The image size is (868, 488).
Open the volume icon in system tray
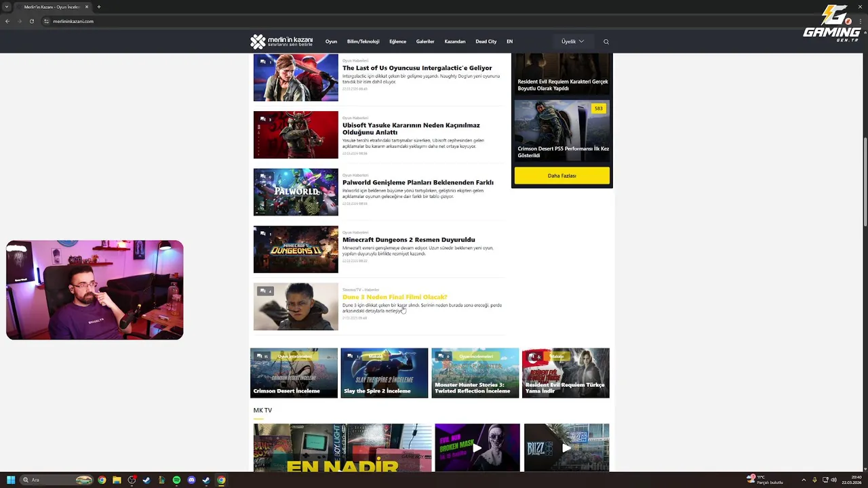point(833,480)
